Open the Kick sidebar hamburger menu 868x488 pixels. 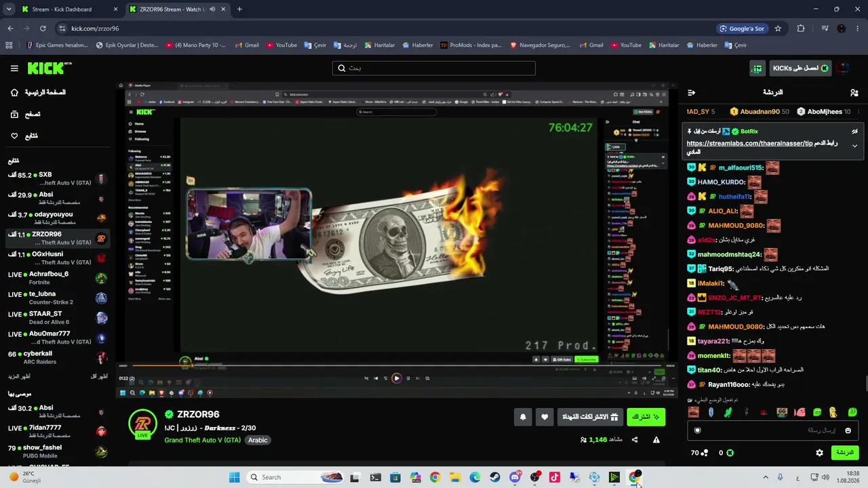point(14,68)
